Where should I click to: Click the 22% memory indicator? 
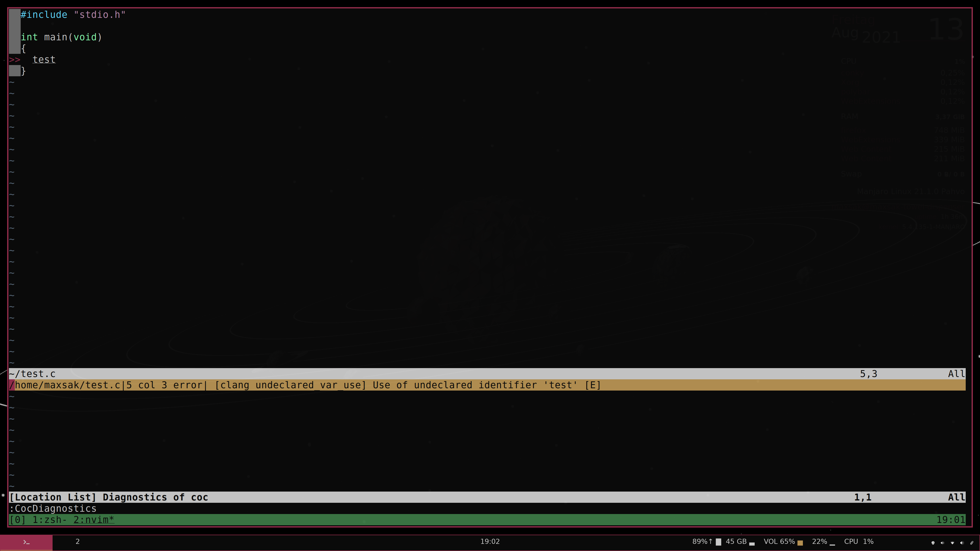point(819,542)
